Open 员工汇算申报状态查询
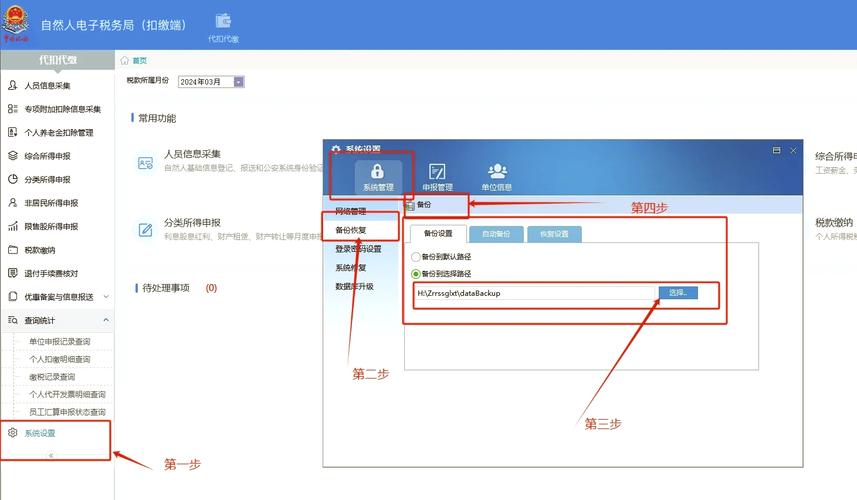857x500 pixels. click(x=67, y=411)
